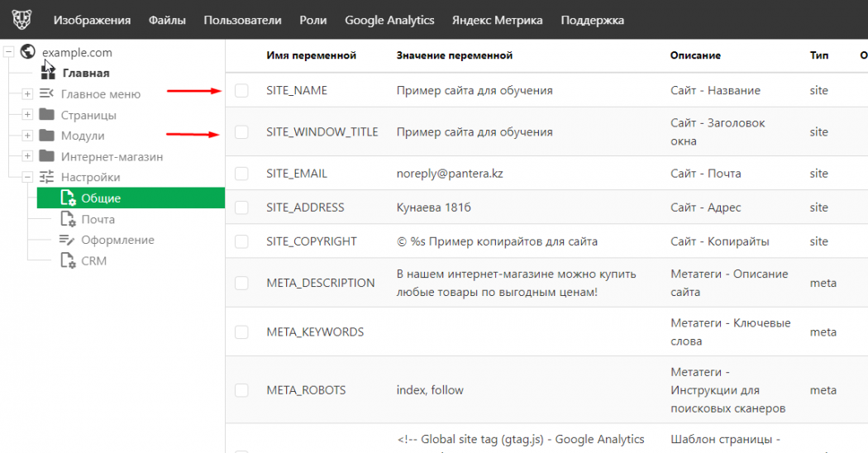Viewport: 868px width, 453px height.
Task: Click the Главное меню list icon
Action: click(47, 94)
